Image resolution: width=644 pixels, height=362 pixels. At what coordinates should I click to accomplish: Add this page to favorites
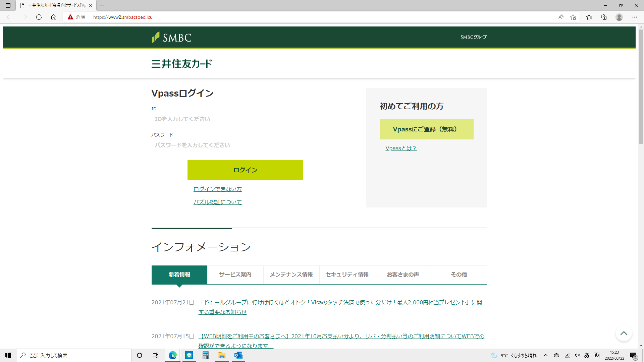tap(573, 17)
